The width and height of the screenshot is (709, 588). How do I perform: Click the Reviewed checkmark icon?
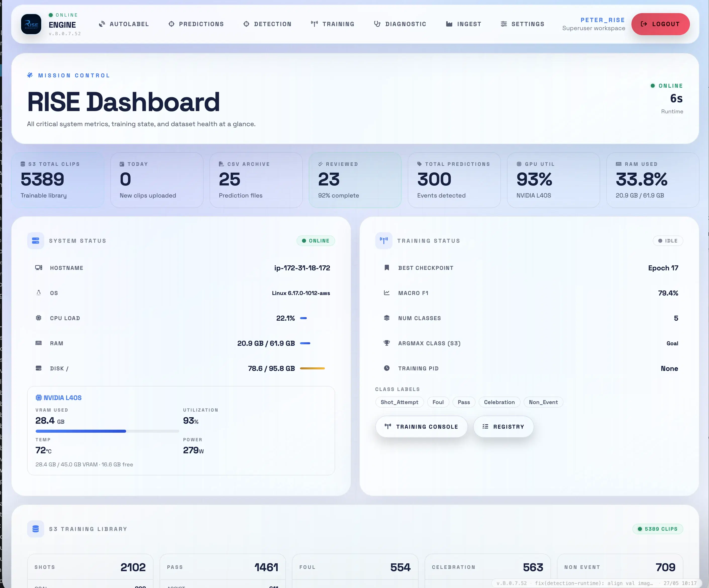click(320, 164)
